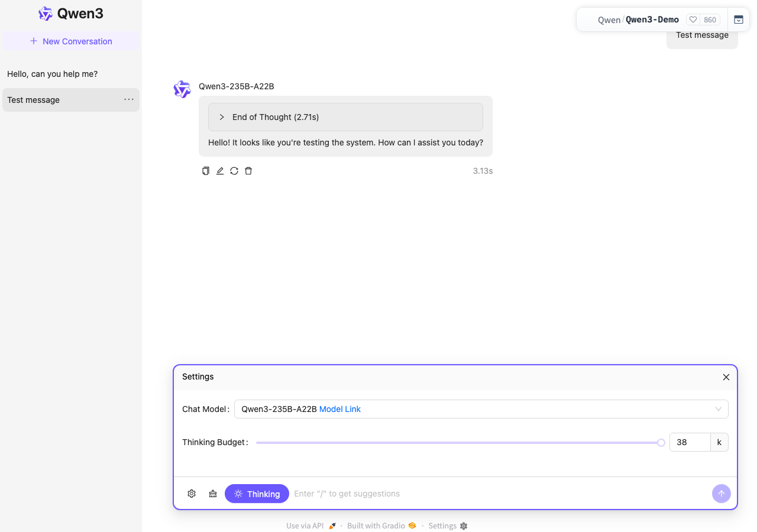
Task: Open the footer Settings link
Action: [x=448, y=525]
